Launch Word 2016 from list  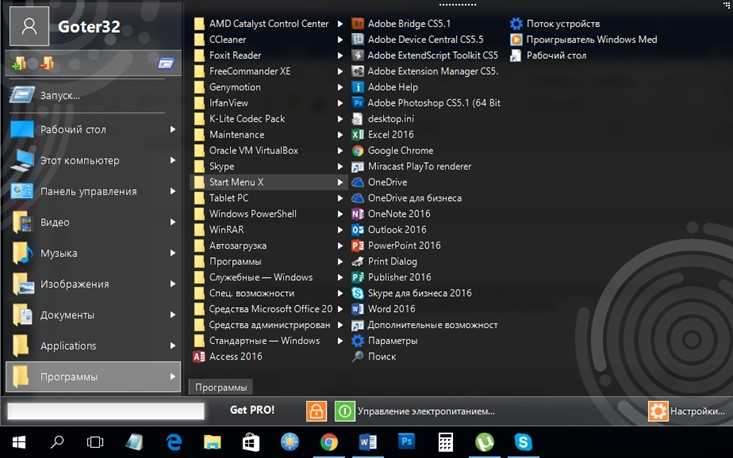tap(383, 309)
